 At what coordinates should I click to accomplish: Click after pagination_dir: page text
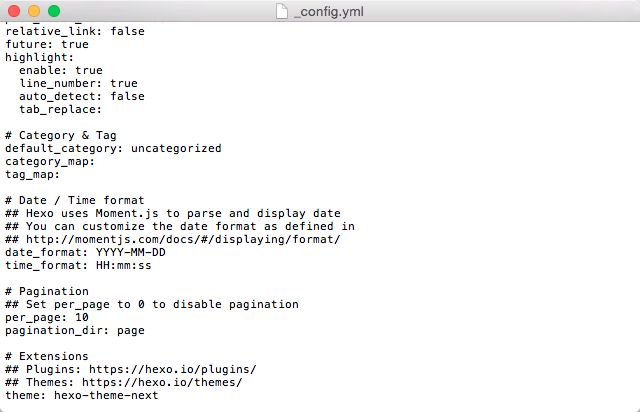click(145, 330)
